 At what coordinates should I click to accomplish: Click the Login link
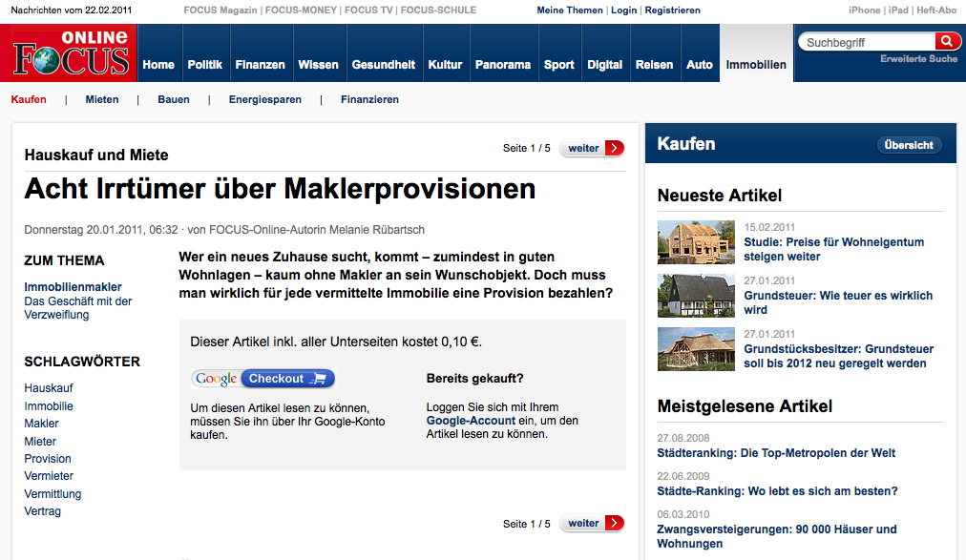[623, 10]
